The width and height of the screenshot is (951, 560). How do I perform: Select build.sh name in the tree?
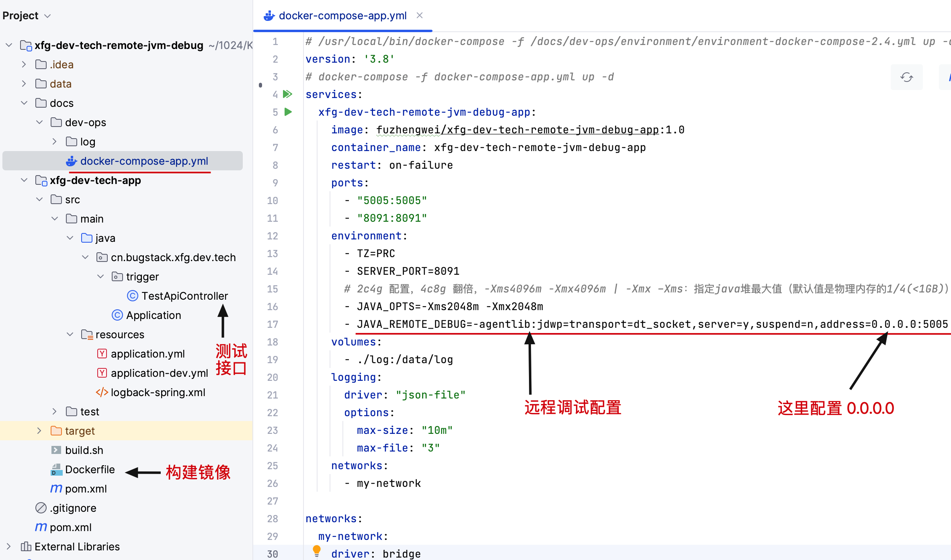coord(84,450)
